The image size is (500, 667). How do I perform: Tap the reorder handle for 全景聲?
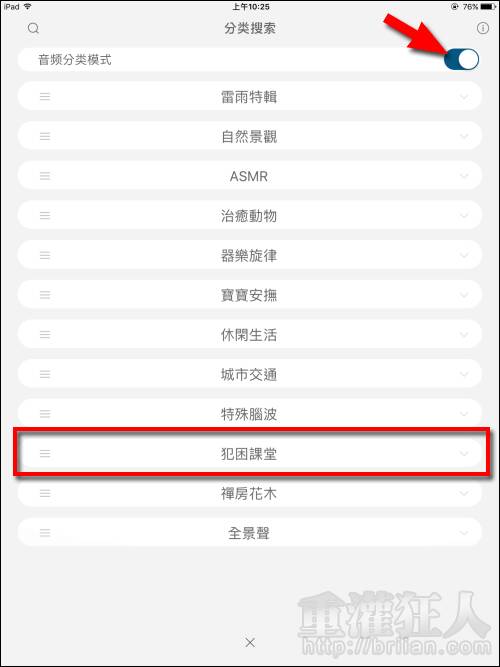(45, 533)
